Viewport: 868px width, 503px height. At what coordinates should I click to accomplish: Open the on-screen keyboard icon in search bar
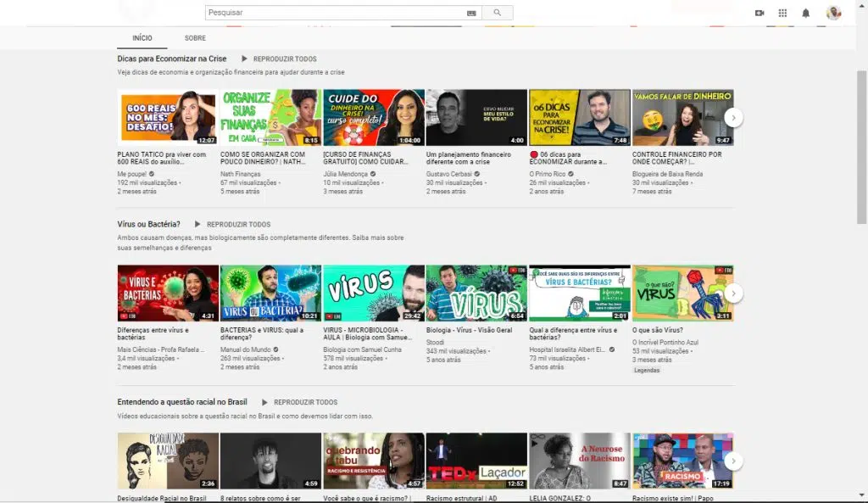click(x=471, y=12)
